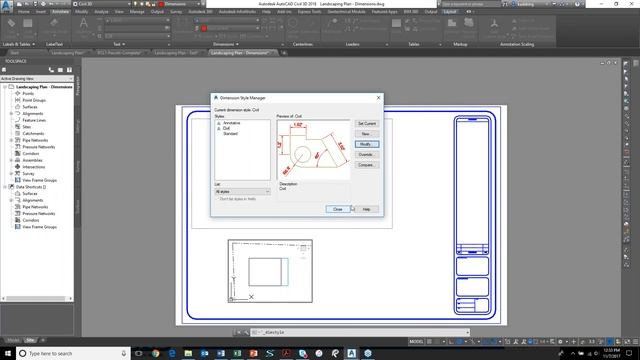Screen dimensions: 640x360
Task: Click the Windows taskbar search box
Action: click(x=73, y=353)
